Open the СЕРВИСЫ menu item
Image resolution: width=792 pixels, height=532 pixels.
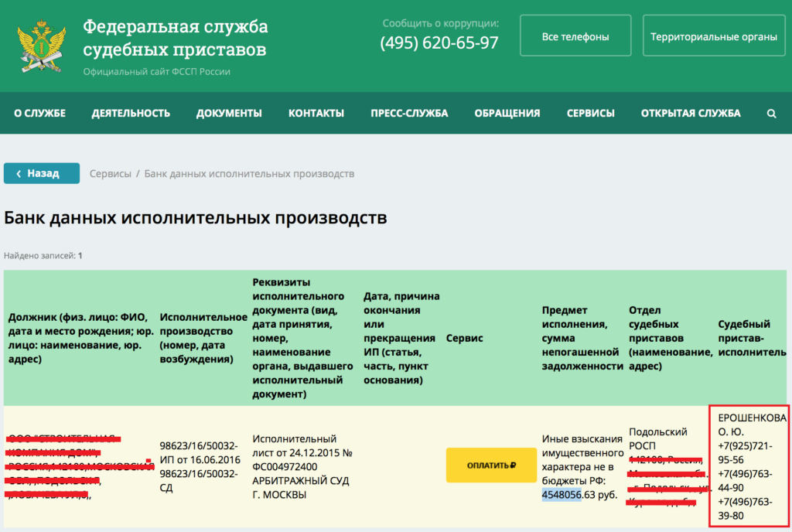pos(590,113)
